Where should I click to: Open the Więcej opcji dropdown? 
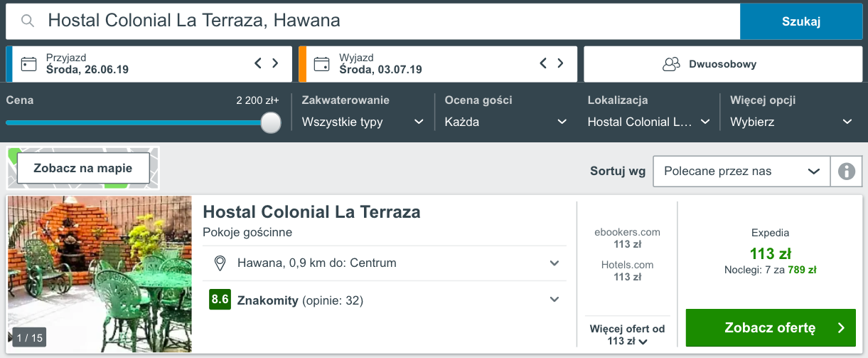coord(791,122)
